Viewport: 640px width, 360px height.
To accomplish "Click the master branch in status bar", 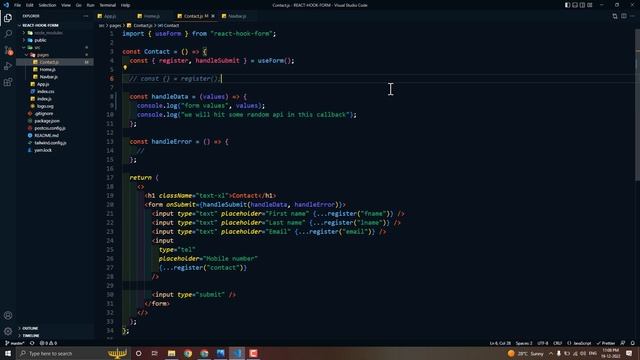I will click(14, 343).
